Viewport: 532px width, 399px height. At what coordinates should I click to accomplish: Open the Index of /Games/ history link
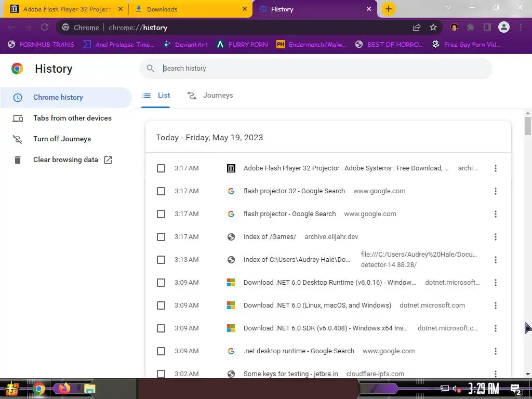coord(270,237)
